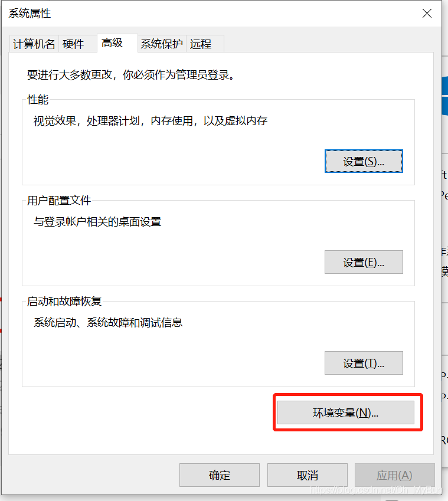The width and height of the screenshot is (448, 501).
Task: Click the 启动和故障恢复 group label
Action: pyautogui.click(x=64, y=302)
